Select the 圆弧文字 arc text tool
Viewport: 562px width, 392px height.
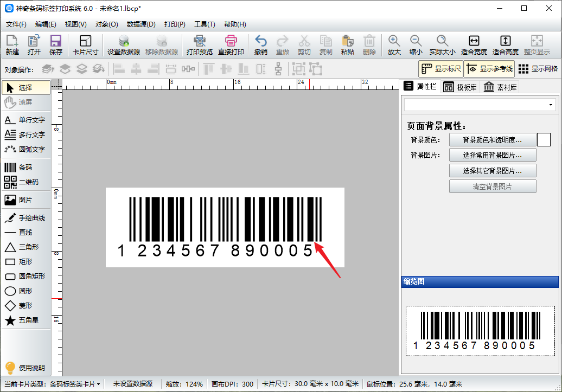tap(25, 149)
